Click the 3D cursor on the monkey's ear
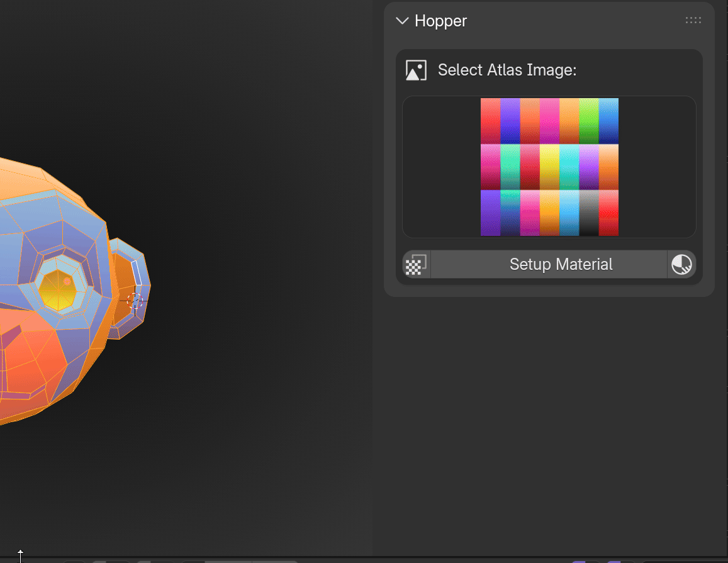 135,301
